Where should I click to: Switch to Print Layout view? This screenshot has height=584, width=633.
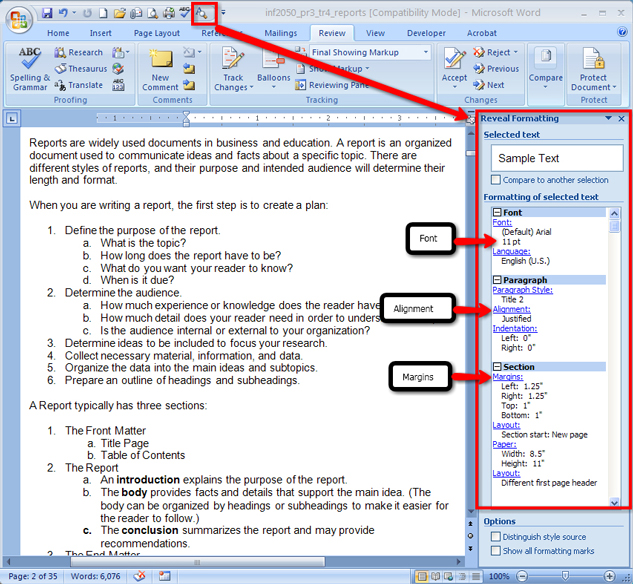point(422,576)
